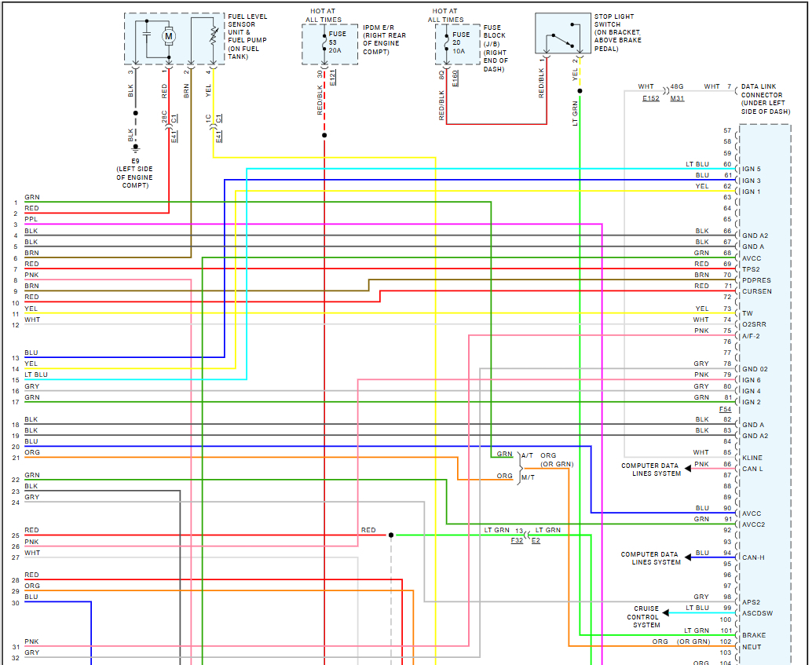Click the PDPRES terminal label
The width and height of the screenshot is (812, 665).
[756, 280]
